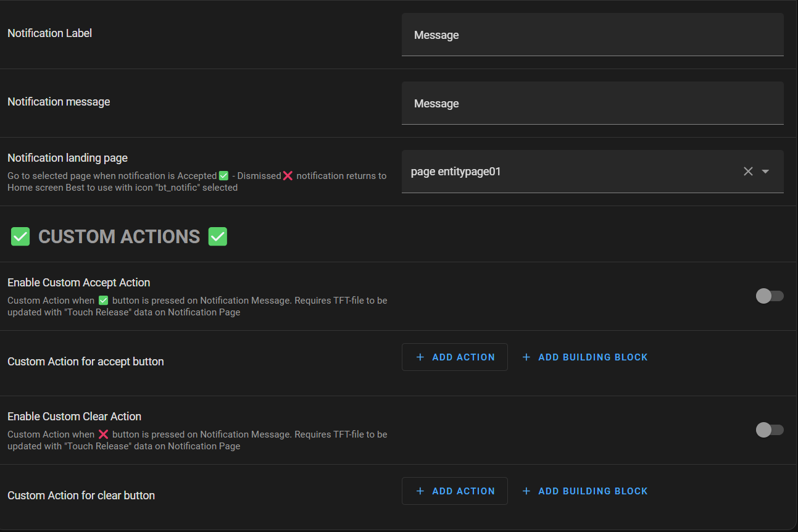The image size is (798, 532).
Task: Click the green checkmark right of CUSTOM ACTIONS
Action: 217,236
